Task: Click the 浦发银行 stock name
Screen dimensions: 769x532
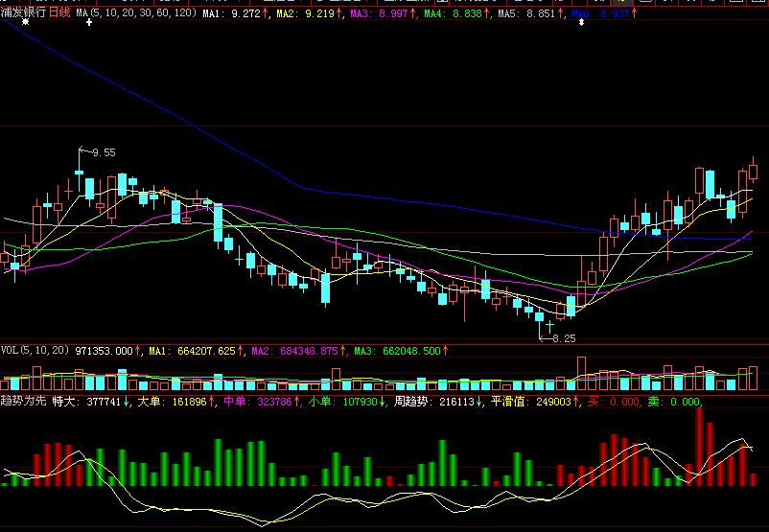Action: (24, 13)
